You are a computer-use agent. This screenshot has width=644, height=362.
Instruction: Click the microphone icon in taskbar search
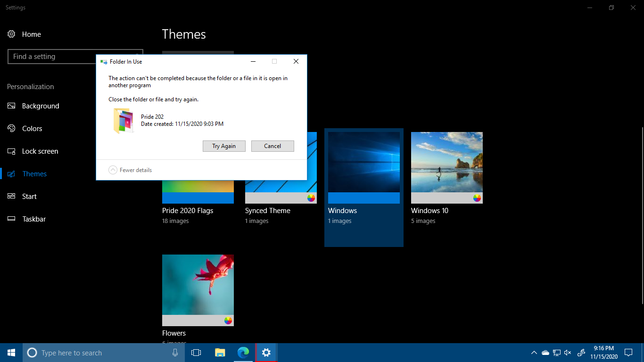[175, 353]
